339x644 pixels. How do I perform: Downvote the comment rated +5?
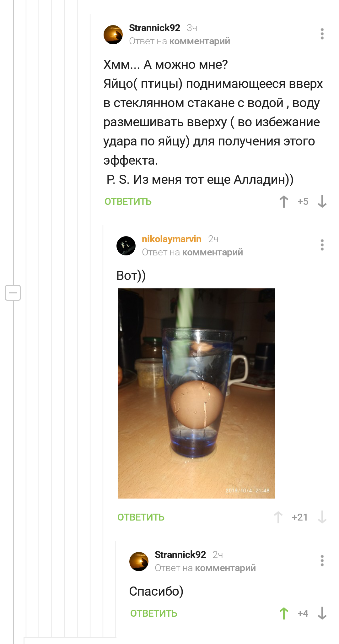click(322, 202)
